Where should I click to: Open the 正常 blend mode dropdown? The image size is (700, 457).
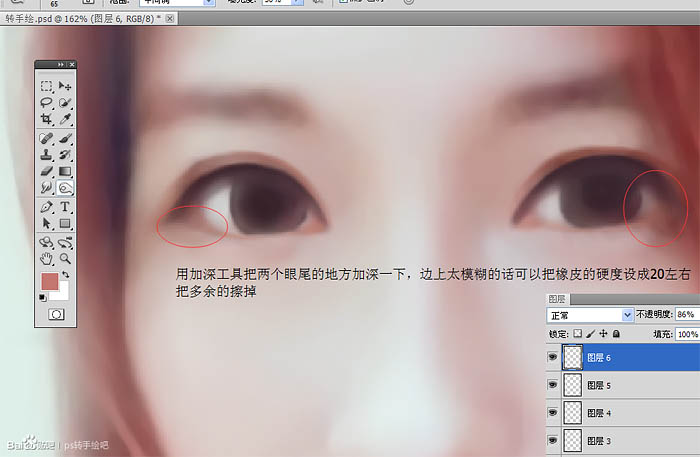tap(590, 315)
